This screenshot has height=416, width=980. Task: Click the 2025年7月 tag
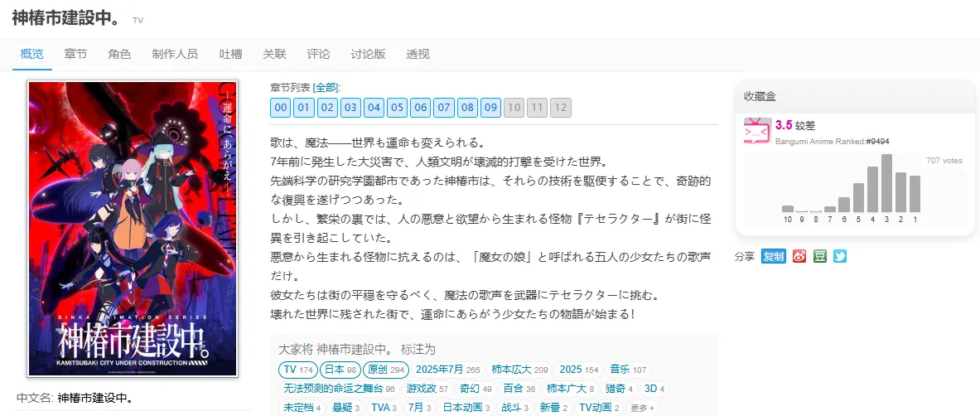point(448,370)
